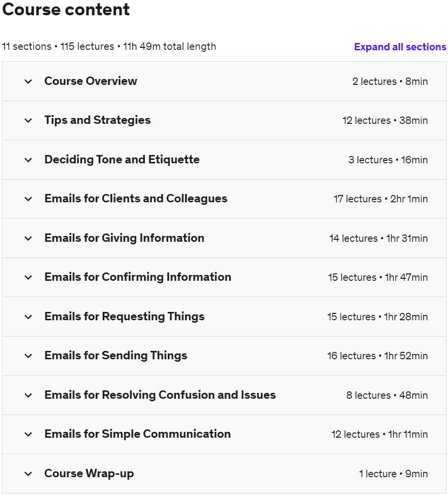This screenshot has width=448, height=495.
Task: Expand chevron beside Tips and Strategies
Action: 28,120
